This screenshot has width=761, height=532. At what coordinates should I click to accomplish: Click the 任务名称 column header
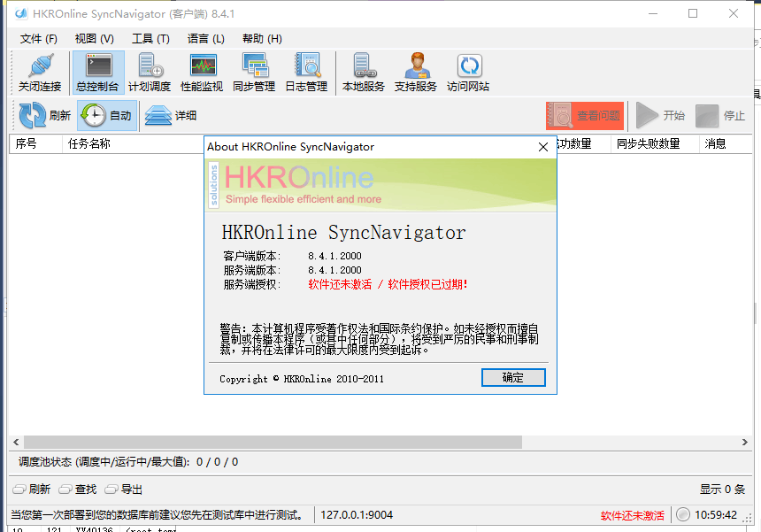pos(133,143)
